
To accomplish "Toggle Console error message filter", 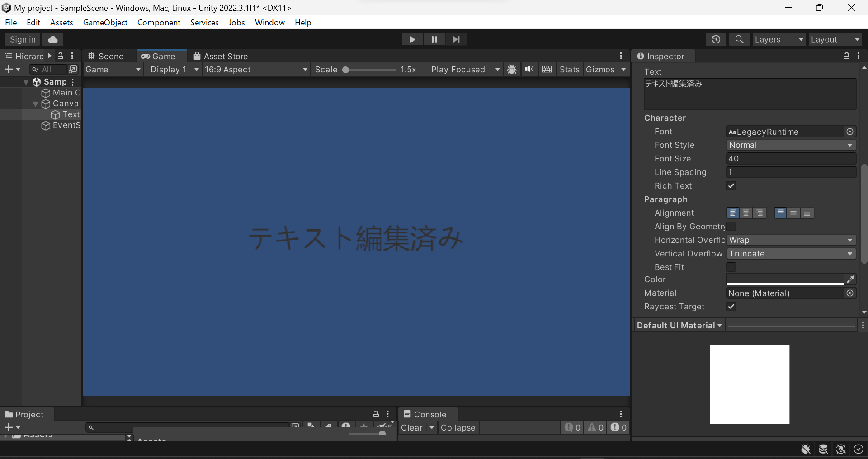I will pos(618,427).
